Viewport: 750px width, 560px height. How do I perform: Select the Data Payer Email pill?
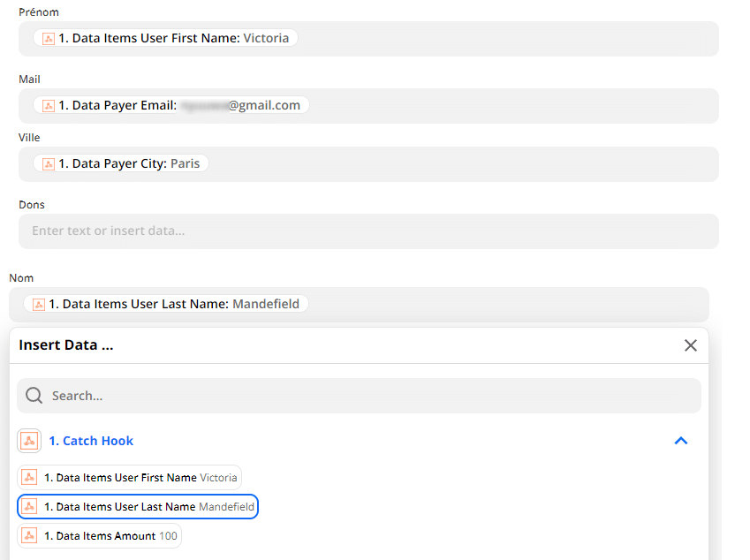(x=170, y=105)
